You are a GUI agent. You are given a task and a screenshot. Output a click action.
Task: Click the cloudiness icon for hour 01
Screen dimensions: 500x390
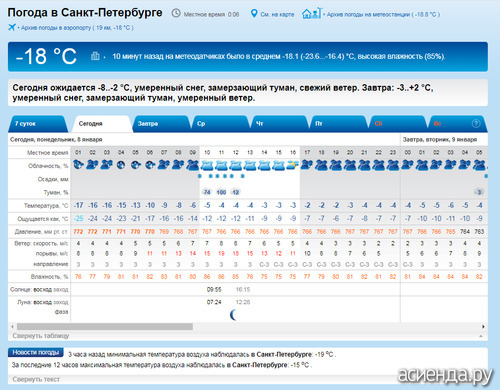(78, 165)
